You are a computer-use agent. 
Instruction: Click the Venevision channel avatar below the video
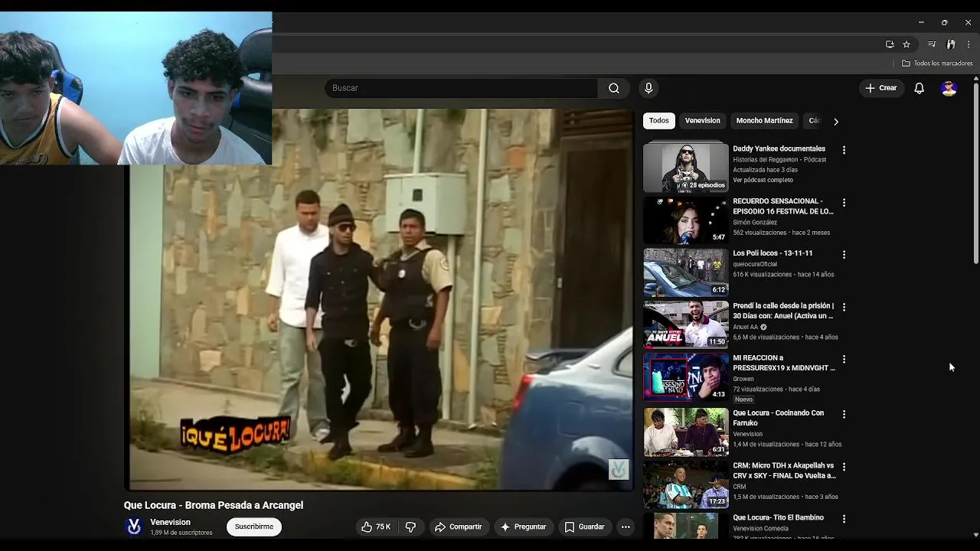click(134, 527)
